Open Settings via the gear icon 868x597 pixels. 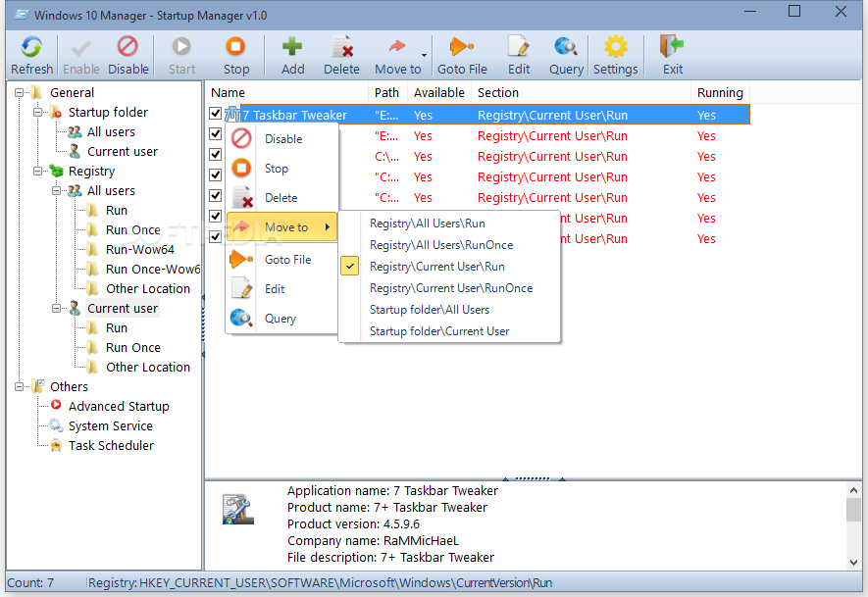point(616,47)
